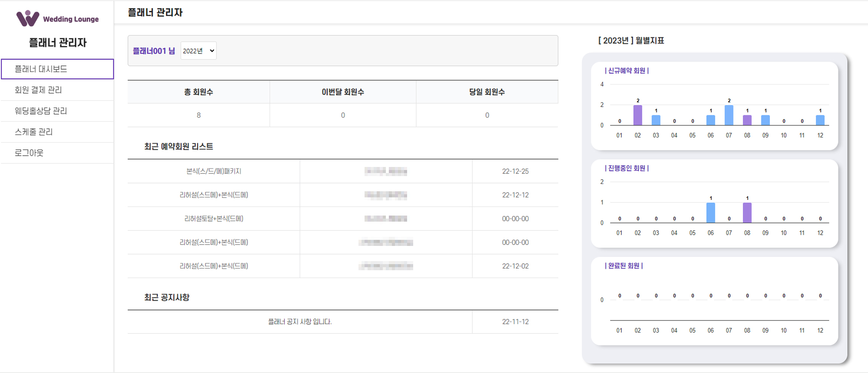Click the Wedding Lounge logo
868x373 pixels.
click(x=57, y=19)
